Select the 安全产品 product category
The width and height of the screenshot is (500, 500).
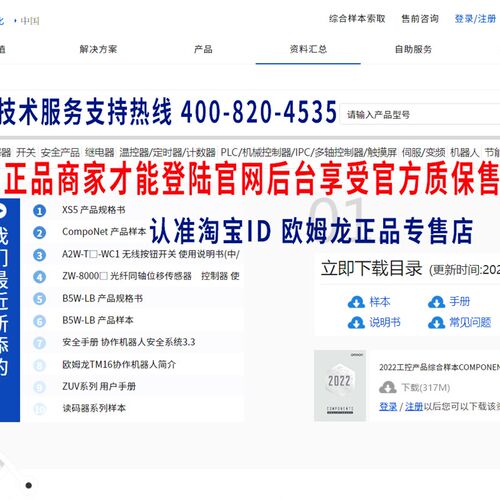click(x=60, y=153)
